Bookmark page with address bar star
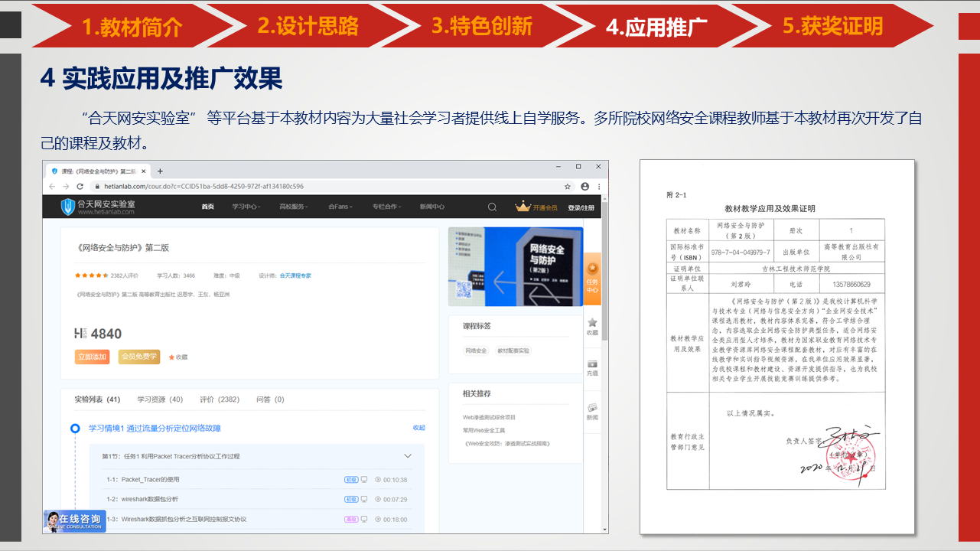 567,187
